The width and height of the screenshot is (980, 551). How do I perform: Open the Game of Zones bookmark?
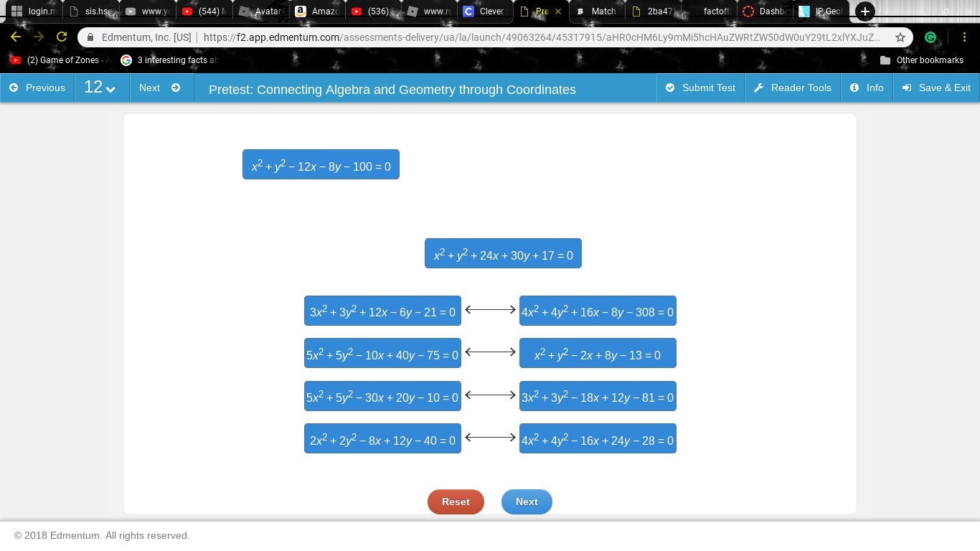[57, 60]
